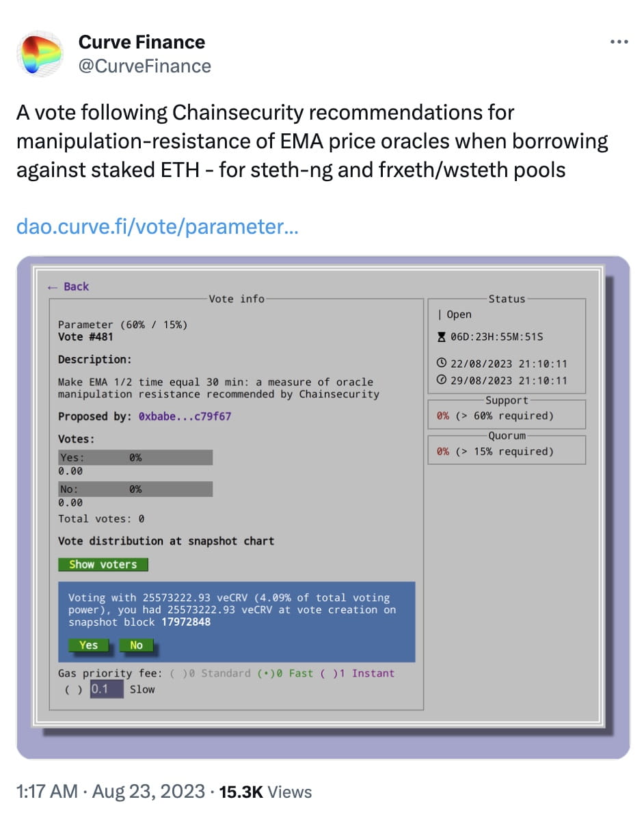
Task: Click the Show voters button
Action: [x=103, y=565]
